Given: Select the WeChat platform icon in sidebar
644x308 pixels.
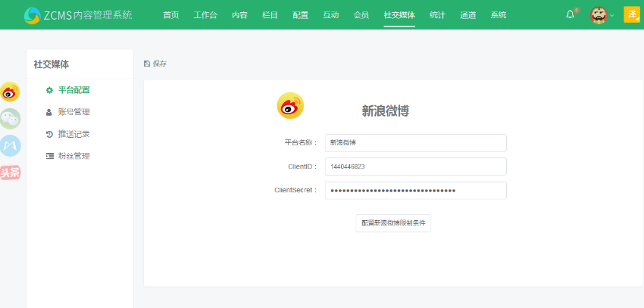Looking at the screenshot, I should (x=10, y=119).
